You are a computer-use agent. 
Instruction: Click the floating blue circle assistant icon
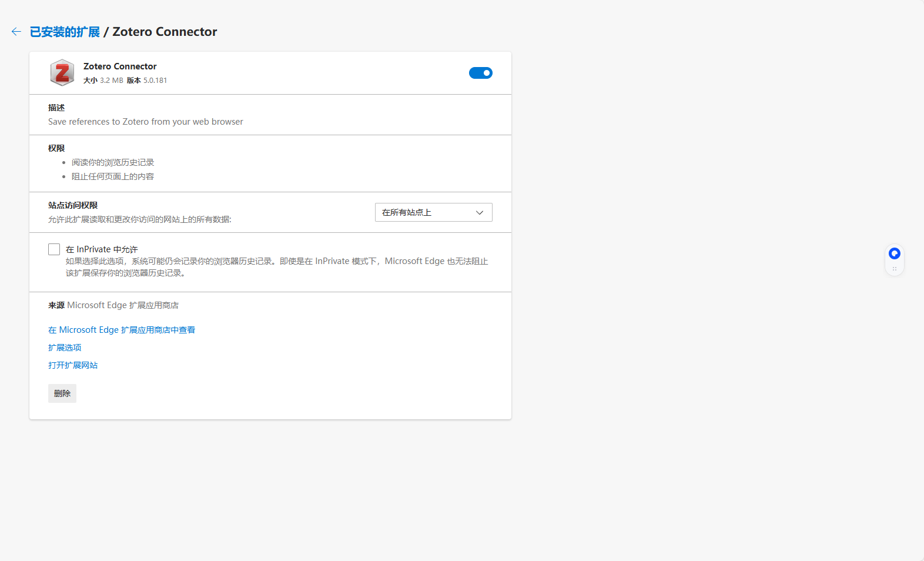pyautogui.click(x=895, y=253)
